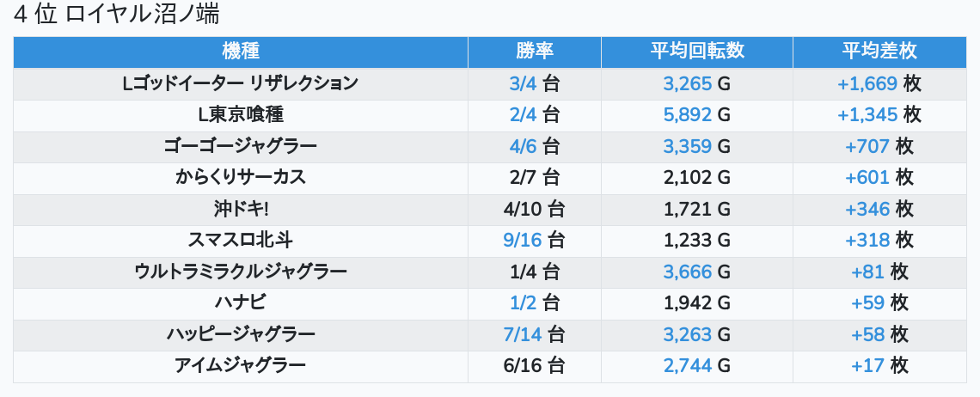Screen dimensions: 980x397
Task: Select the L東京喰種 machine name
Action: point(241,115)
